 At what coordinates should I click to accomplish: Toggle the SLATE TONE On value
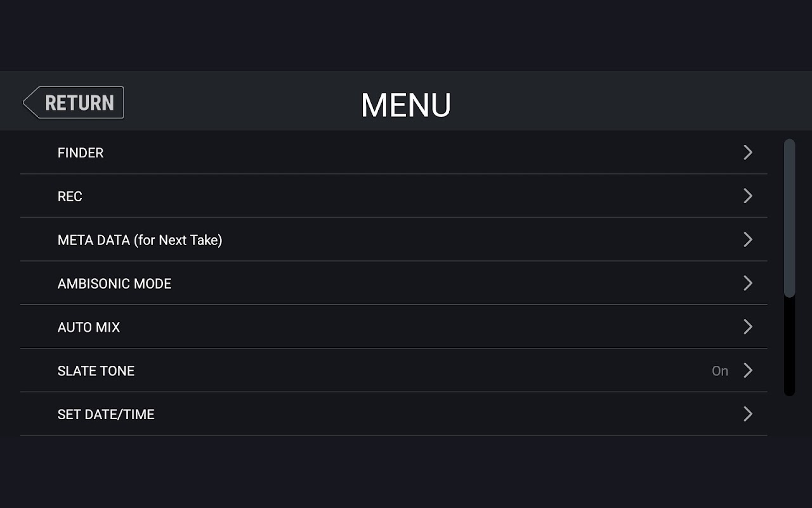[720, 371]
